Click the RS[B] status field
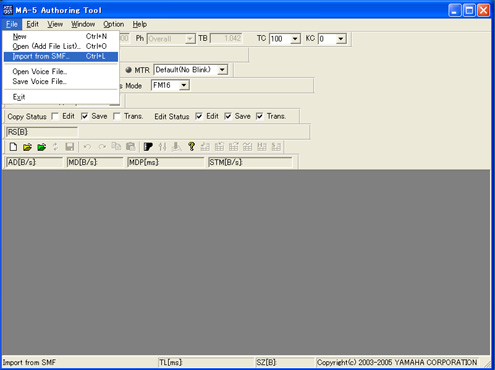495x370 pixels. tap(42, 132)
